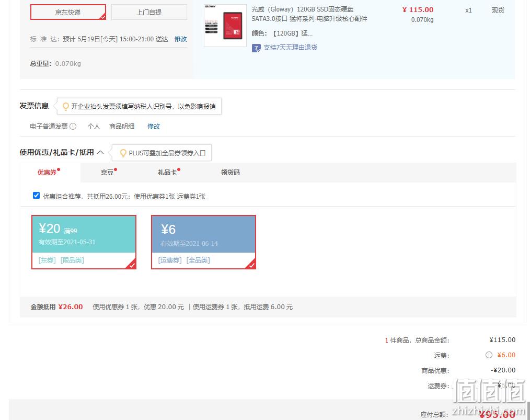Switch to the 优惠券 tab

point(47,173)
